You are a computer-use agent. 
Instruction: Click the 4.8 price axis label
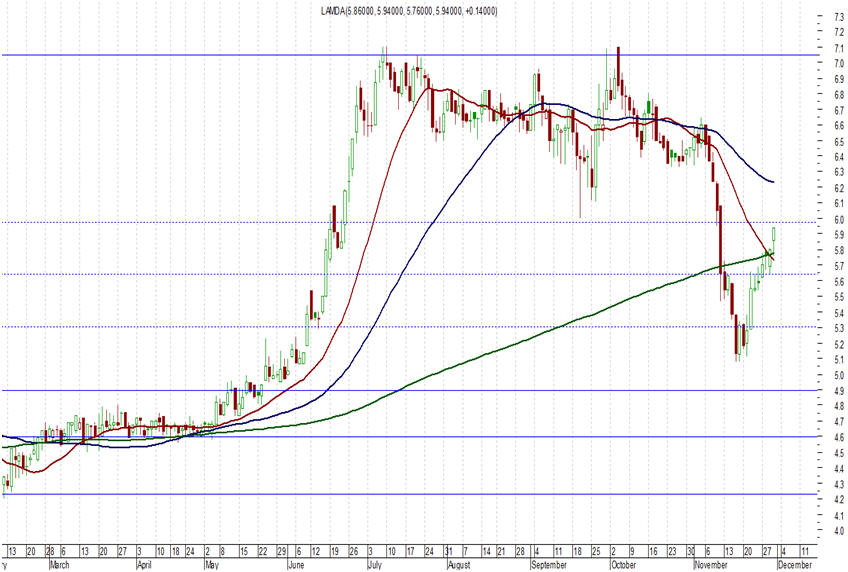pyautogui.click(x=839, y=407)
